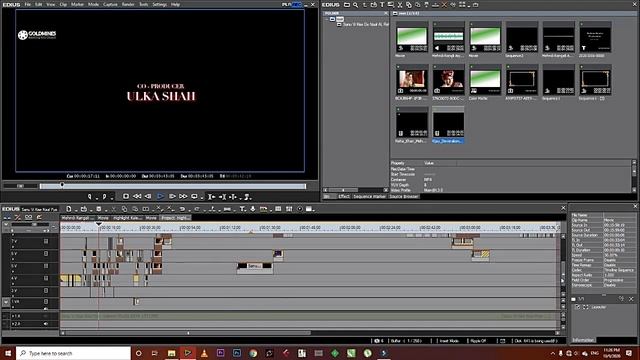The height and width of the screenshot is (360, 640).
Task: Toggle the Layouter checkbox in Information panel
Action: [x=578, y=307]
